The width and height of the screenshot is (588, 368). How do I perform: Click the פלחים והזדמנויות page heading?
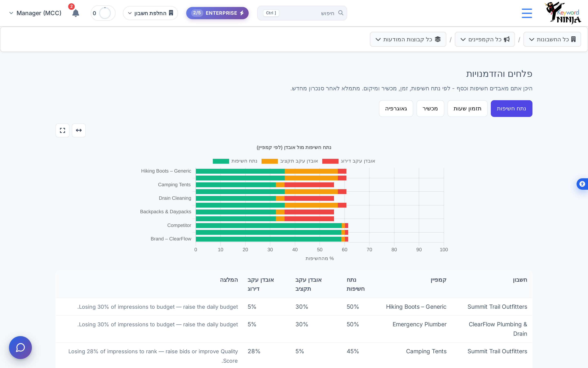pyautogui.click(x=499, y=74)
